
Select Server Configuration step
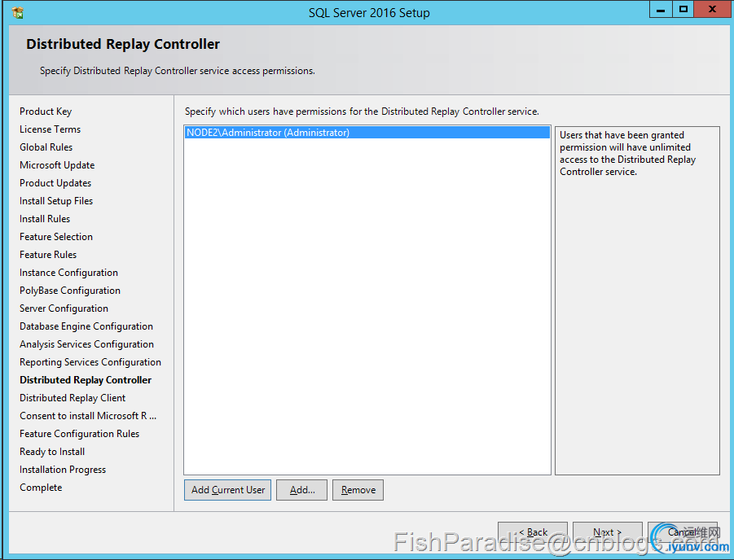coord(64,308)
